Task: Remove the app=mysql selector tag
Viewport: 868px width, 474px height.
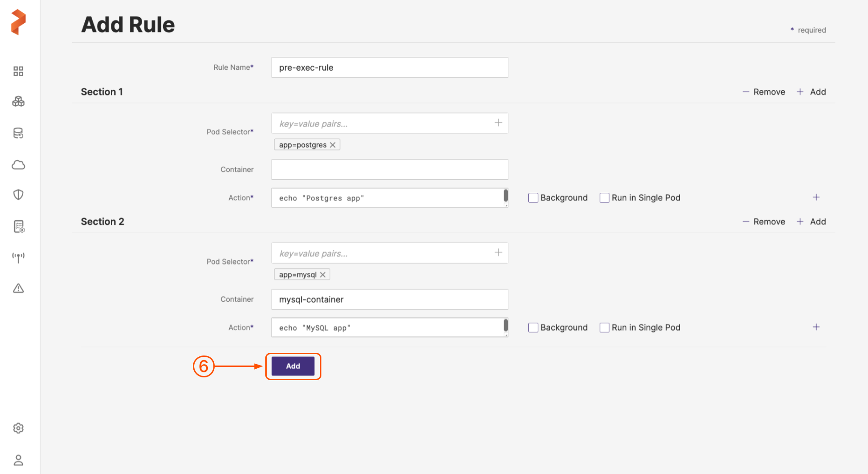Action: coord(323,275)
